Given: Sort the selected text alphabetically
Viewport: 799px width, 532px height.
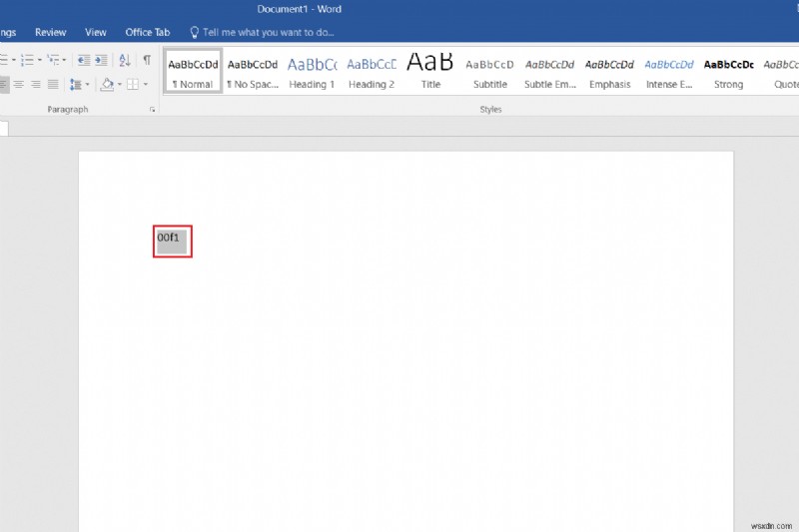Looking at the screenshot, I should point(125,60).
